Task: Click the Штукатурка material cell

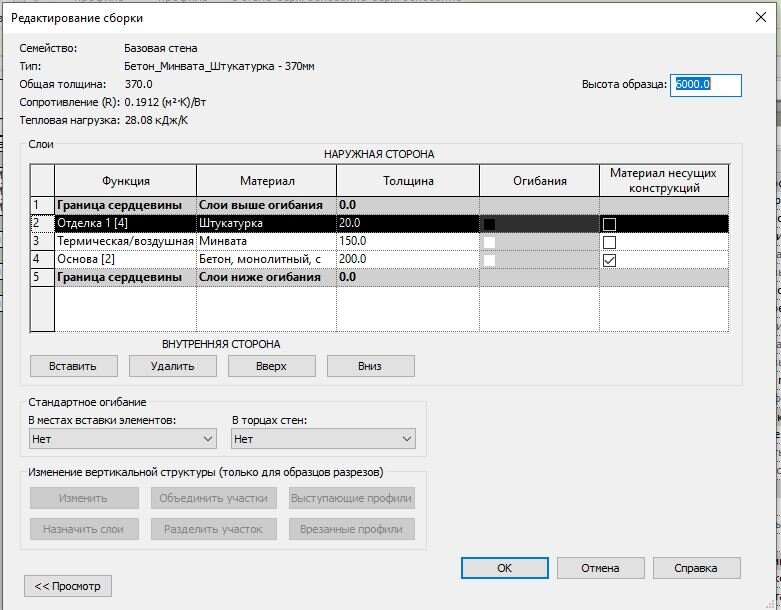Action: click(266, 223)
